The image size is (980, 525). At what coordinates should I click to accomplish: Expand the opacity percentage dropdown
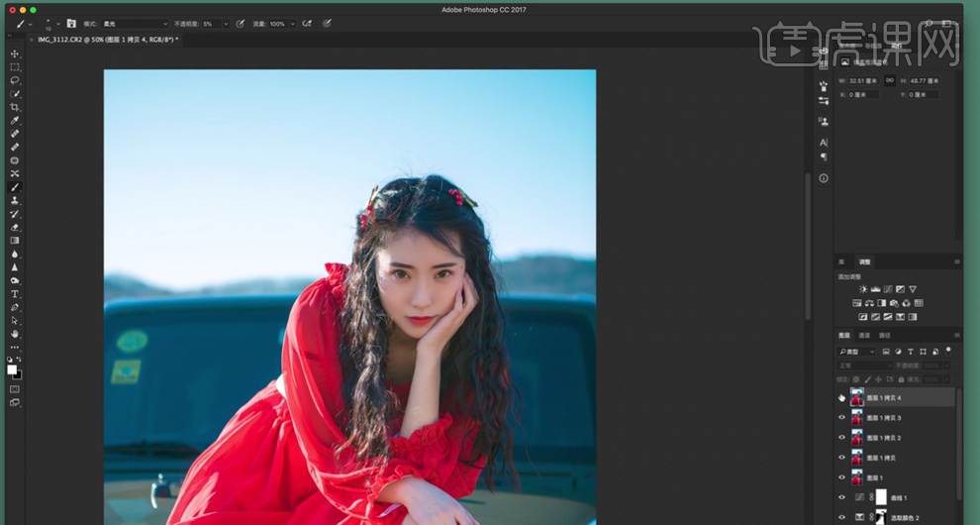[x=226, y=23]
